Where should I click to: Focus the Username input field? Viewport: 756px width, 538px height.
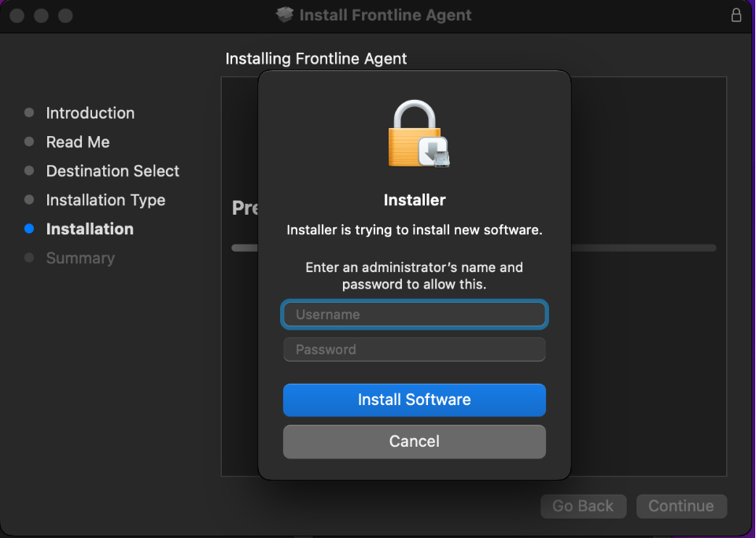point(414,315)
